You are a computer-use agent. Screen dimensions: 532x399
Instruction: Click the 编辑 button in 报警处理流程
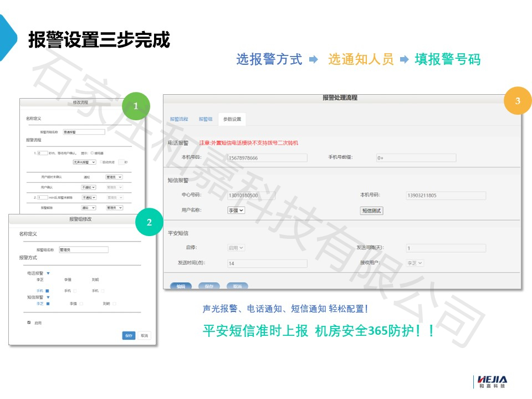181,287
